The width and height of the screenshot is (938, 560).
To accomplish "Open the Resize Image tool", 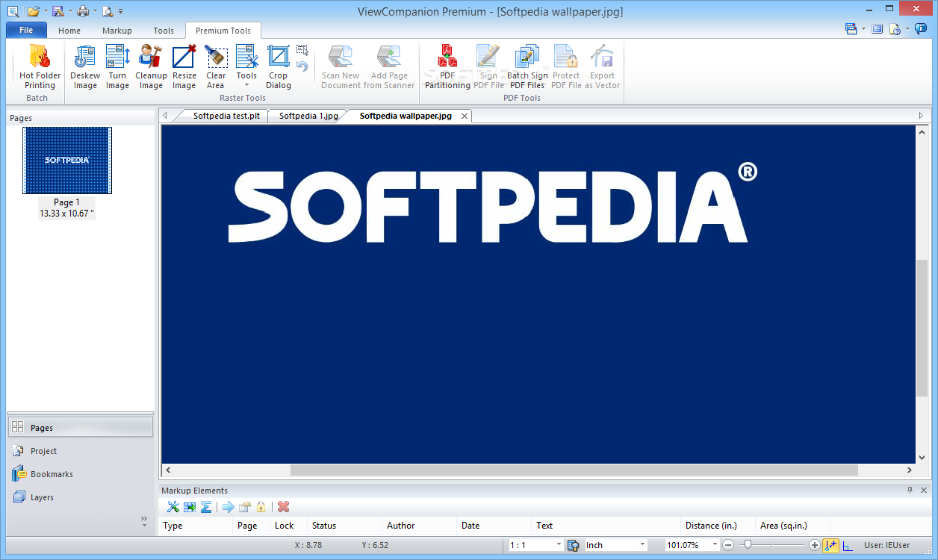I will point(184,66).
